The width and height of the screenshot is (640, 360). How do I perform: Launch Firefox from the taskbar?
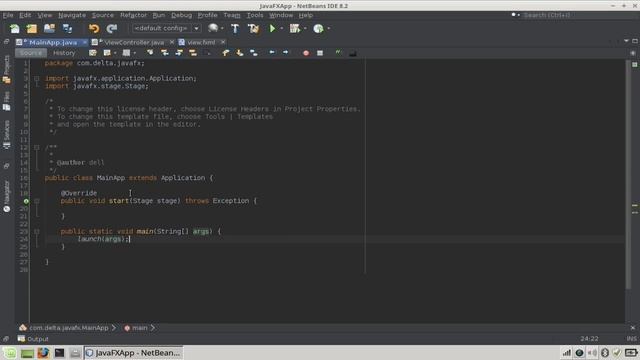(43, 353)
